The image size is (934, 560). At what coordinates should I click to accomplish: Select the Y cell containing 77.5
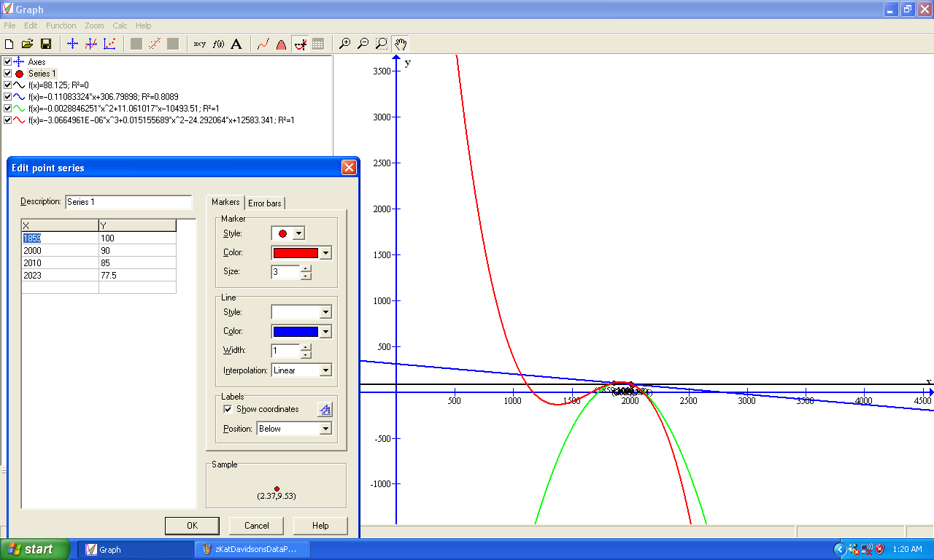[137, 276]
